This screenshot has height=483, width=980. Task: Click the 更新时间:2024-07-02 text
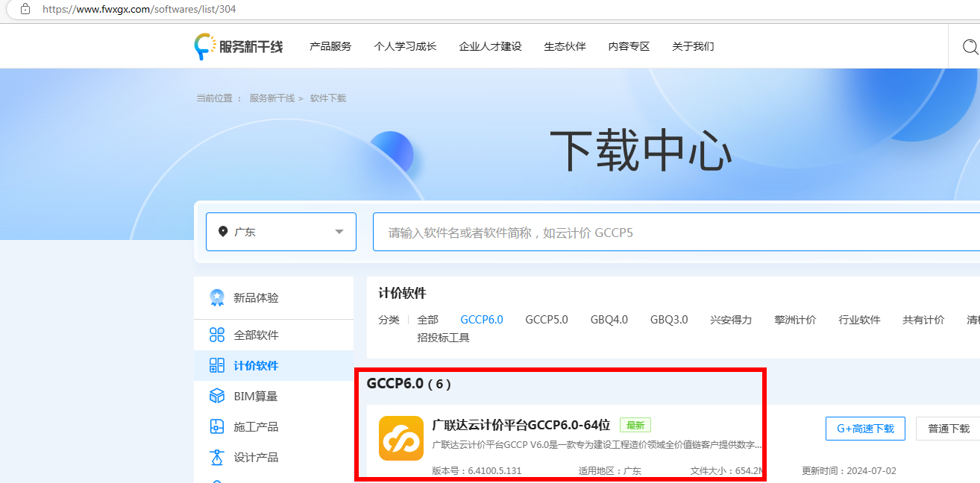(x=849, y=471)
